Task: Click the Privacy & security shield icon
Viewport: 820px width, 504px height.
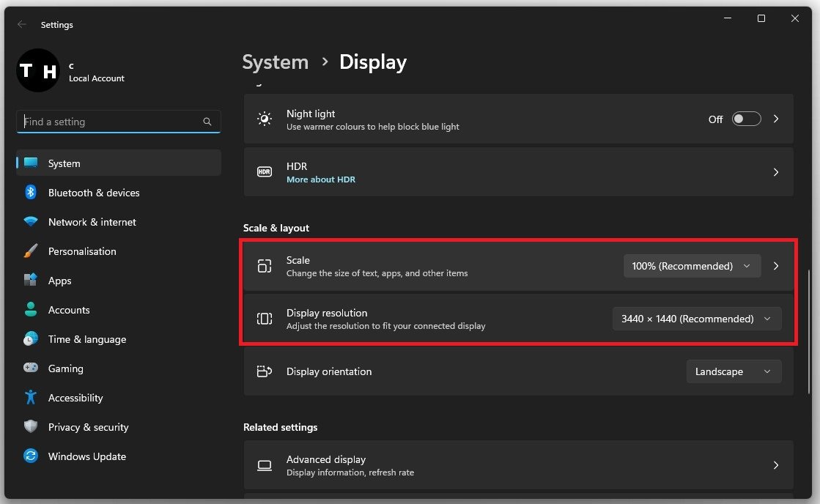Action: (31, 427)
